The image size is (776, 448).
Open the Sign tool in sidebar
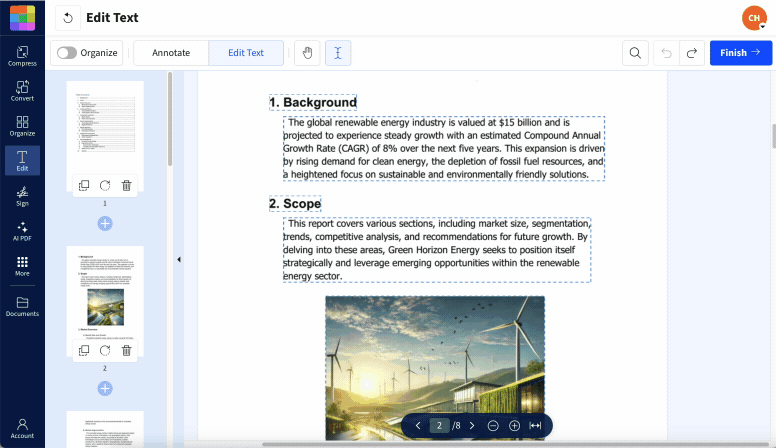click(22, 196)
